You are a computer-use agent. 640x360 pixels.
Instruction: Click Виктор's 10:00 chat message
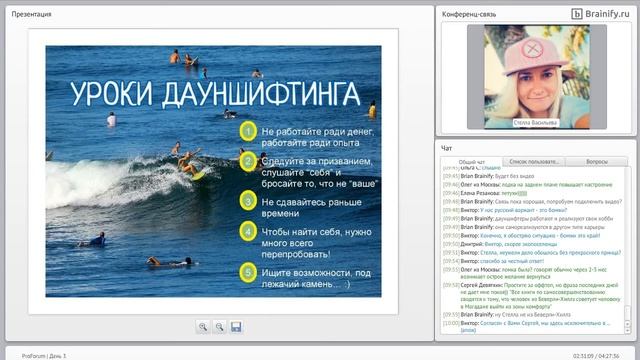(527, 326)
